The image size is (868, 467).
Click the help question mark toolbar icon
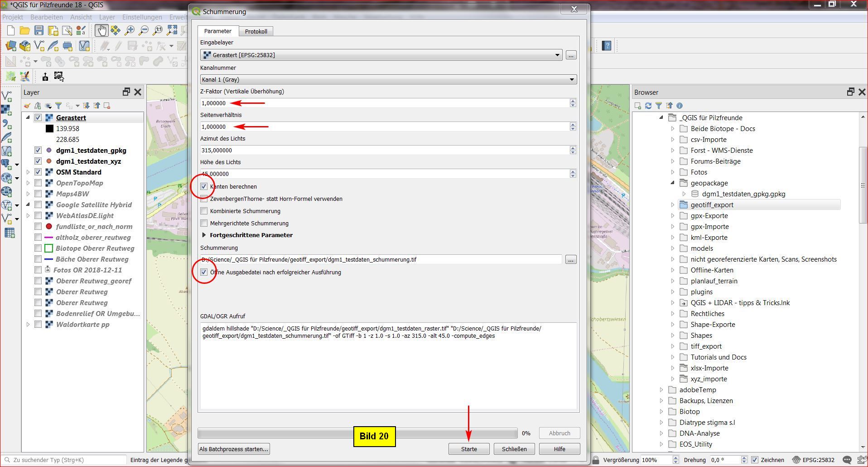pyautogui.click(x=607, y=46)
